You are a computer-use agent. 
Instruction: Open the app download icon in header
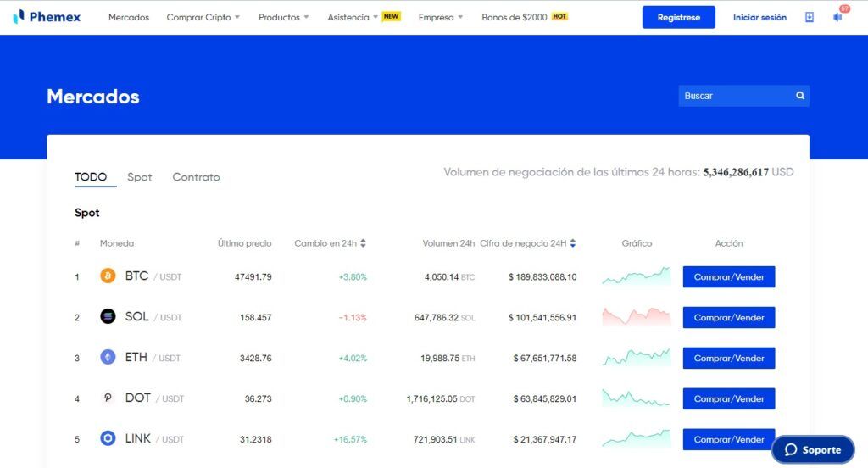810,17
